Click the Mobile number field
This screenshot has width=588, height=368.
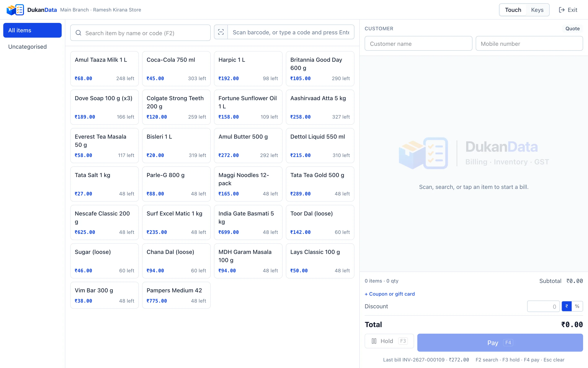pos(529,44)
